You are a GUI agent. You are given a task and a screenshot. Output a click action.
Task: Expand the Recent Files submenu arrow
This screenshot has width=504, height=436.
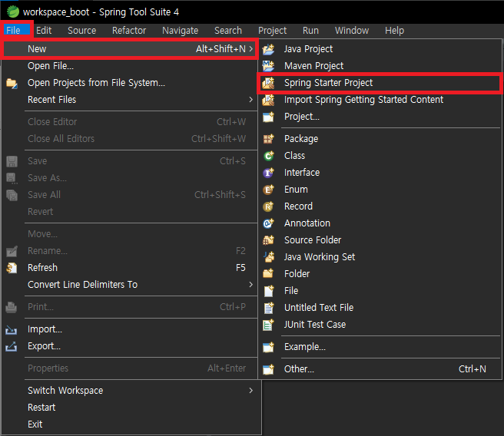click(251, 100)
